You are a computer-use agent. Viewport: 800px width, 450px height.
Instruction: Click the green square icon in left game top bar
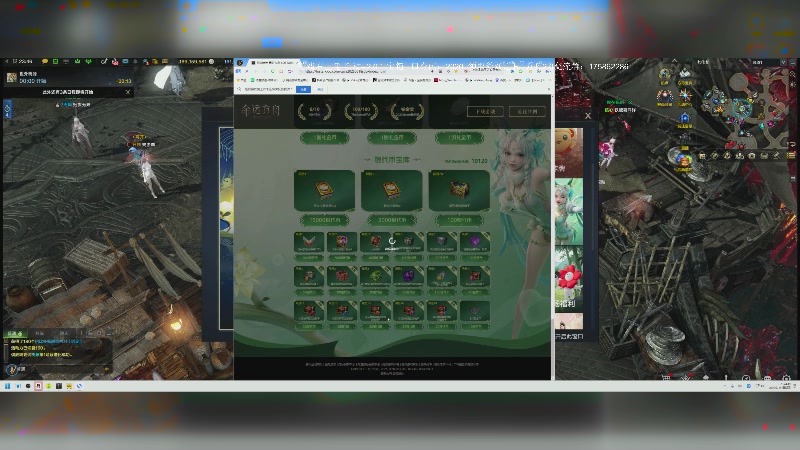coord(55,61)
